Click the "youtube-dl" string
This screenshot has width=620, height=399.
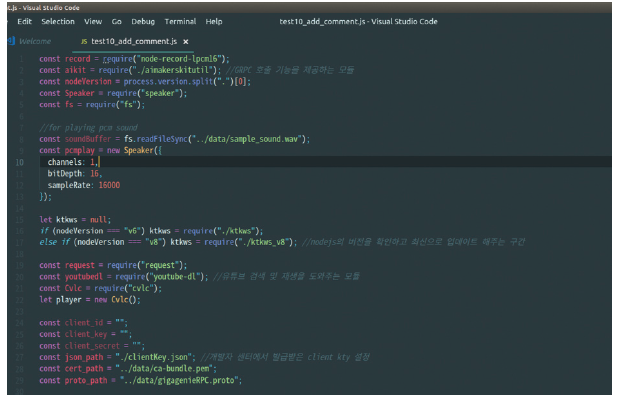point(176,276)
